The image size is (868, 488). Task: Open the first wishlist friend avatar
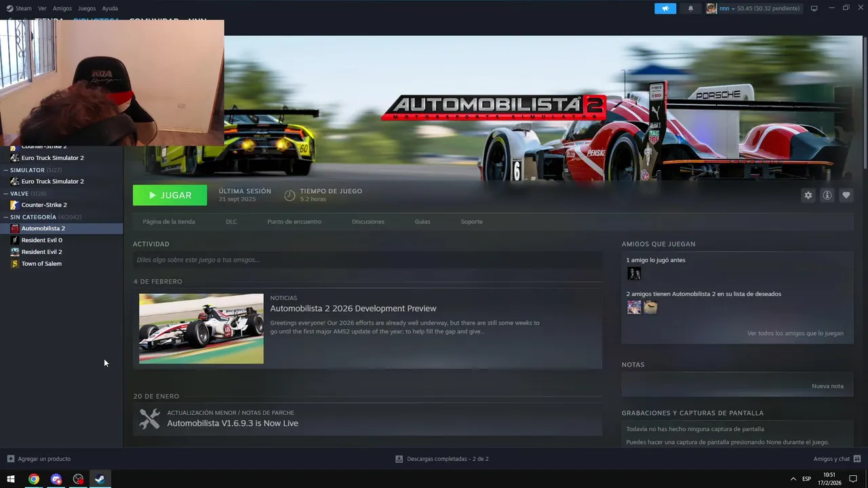[634, 307]
